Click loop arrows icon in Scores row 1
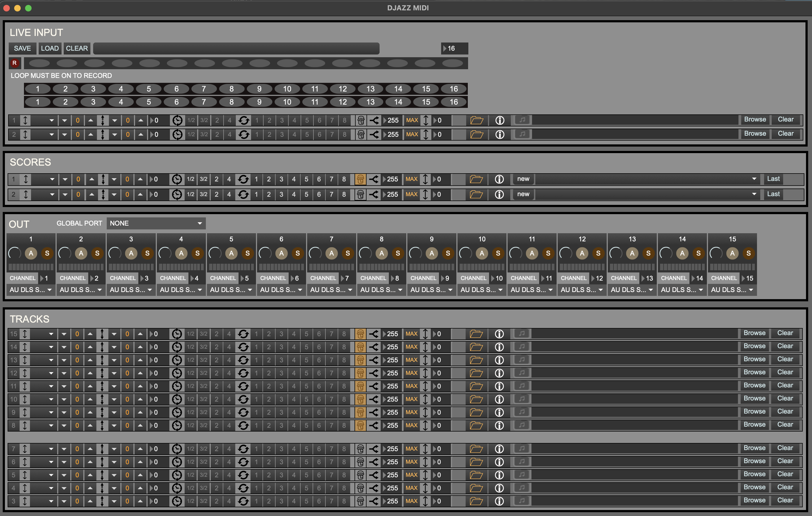This screenshot has height=516, width=812. pos(243,179)
